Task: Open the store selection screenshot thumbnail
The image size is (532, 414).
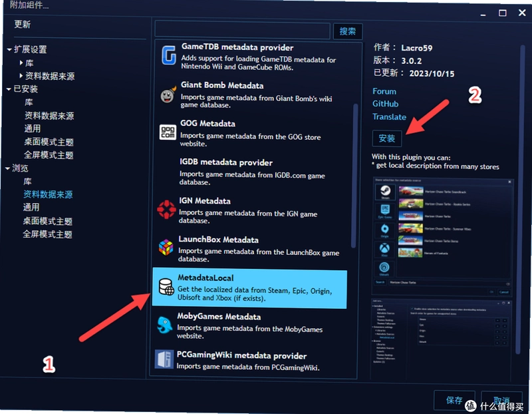Action: [x=443, y=236]
